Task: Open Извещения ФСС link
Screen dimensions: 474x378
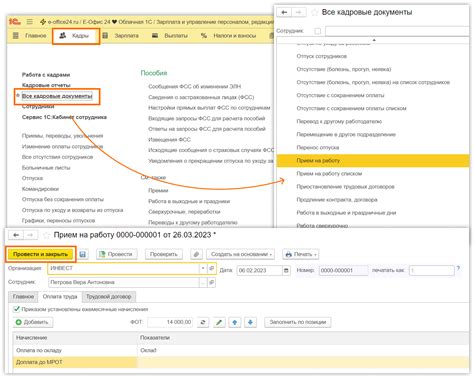Action: coord(169,140)
